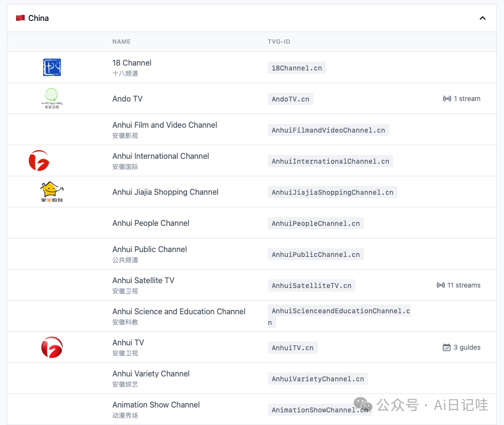Click the stream icon on Ando TV row
This screenshot has height=425, width=504.
pos(447,99)
